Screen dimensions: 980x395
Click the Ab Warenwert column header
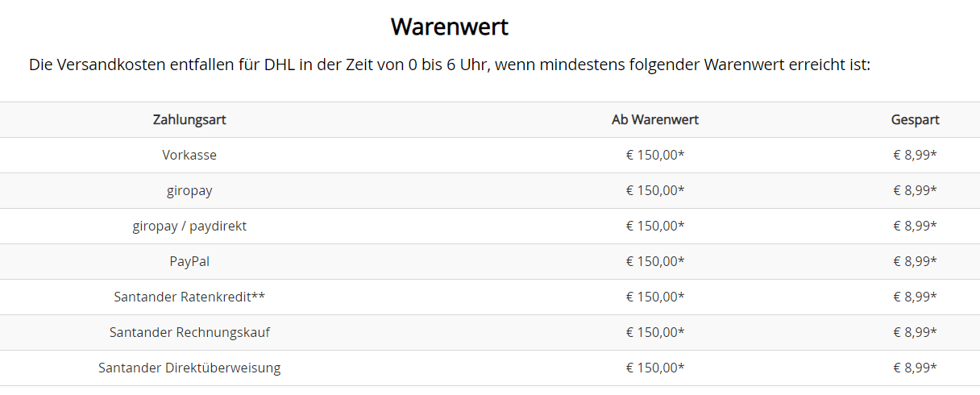pyautogui.click(x=654, y=119)
